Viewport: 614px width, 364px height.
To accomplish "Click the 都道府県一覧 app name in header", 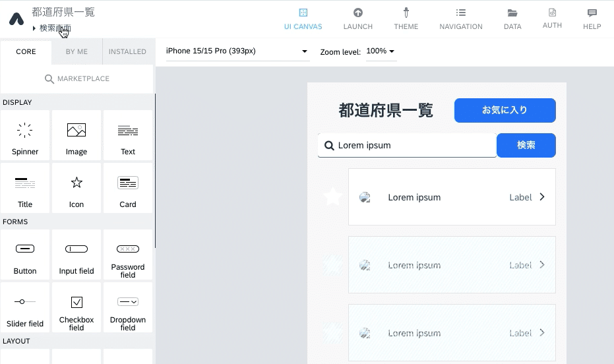I will pyautogui.click(x=63, y=12).
